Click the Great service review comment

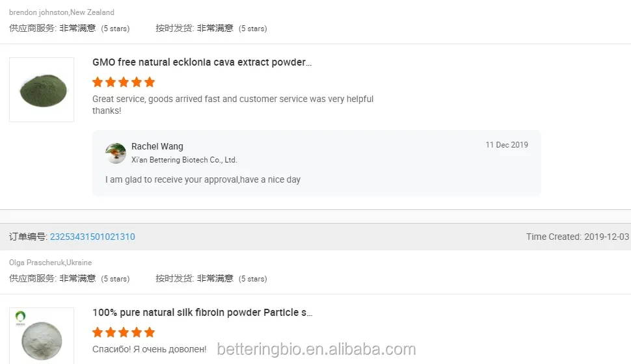[x=233, y=105]
